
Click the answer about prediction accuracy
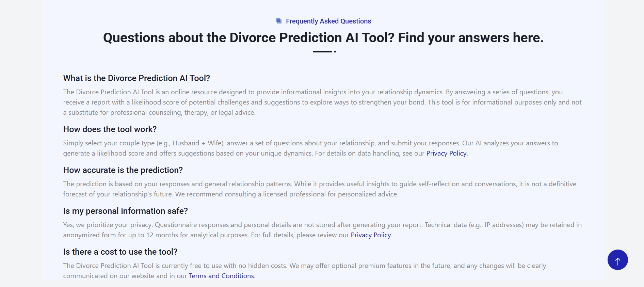click(x=319, y=189)
